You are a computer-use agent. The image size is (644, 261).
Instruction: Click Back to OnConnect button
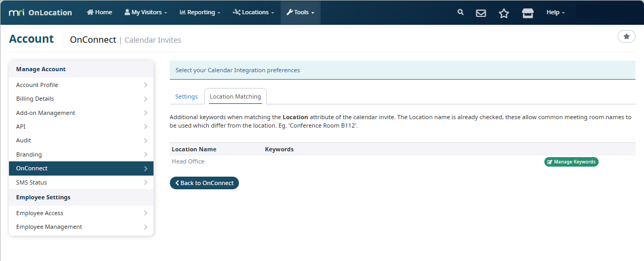pos(204,183)
